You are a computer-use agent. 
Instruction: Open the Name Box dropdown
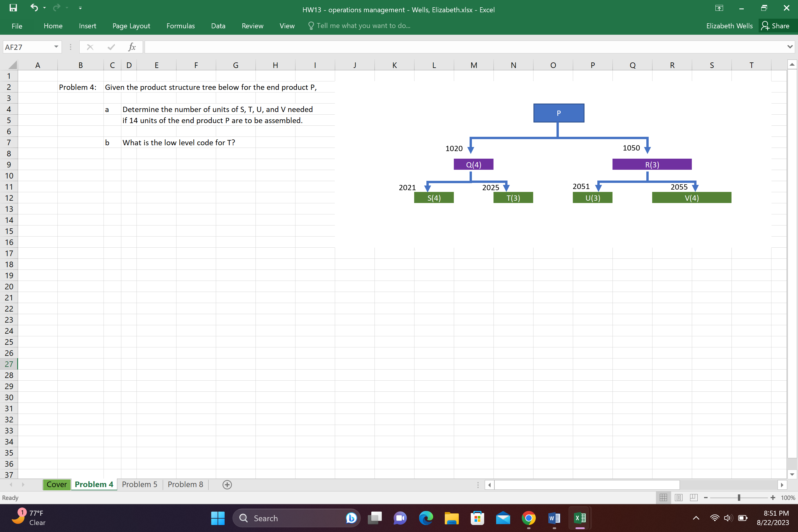coord(56,47)
